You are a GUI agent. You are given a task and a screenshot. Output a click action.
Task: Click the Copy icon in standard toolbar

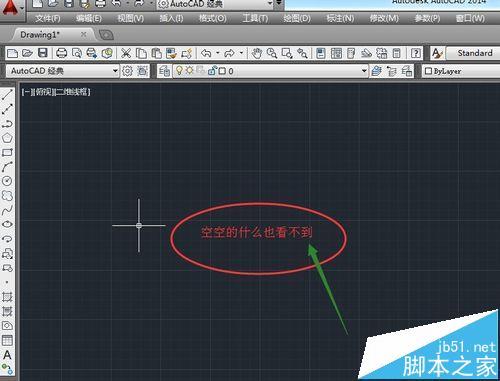(x=141, y=53)
